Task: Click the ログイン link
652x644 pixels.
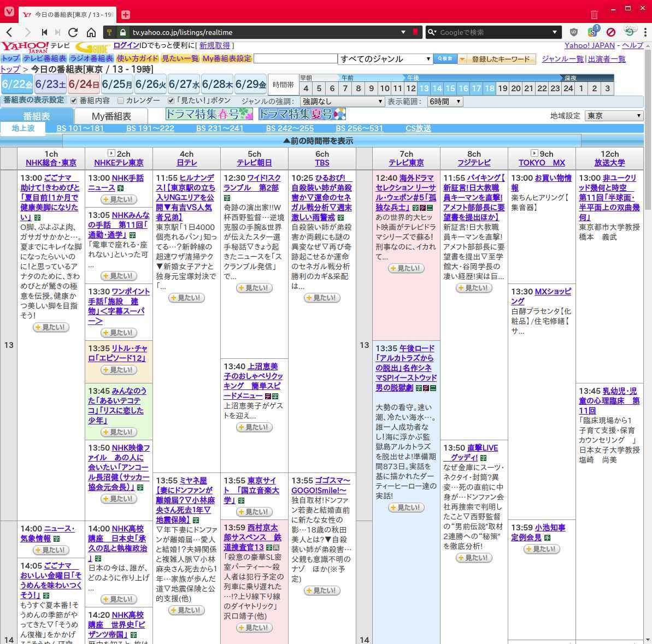Action: pos(126,45)
